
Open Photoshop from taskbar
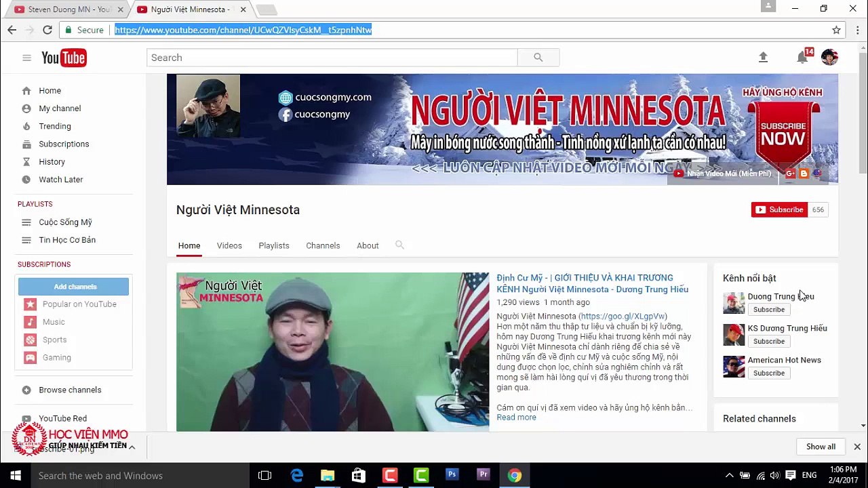coord(452,475)
